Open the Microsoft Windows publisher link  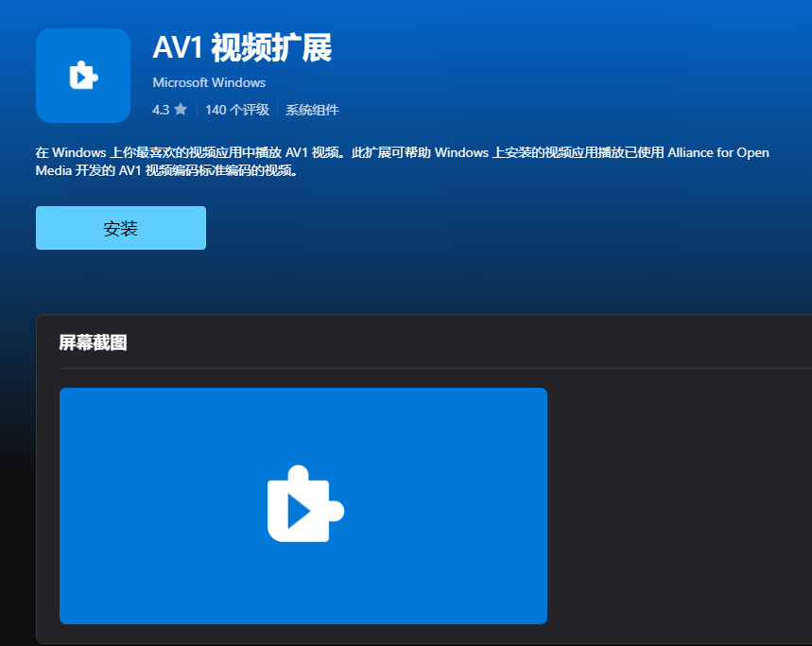[x=209, y=82]
